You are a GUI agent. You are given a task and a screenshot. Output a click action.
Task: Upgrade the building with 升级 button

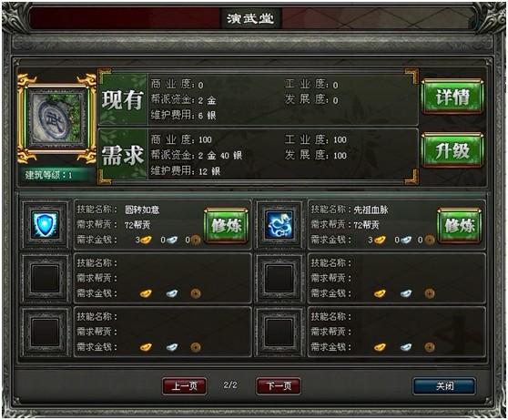pos(452,151)
